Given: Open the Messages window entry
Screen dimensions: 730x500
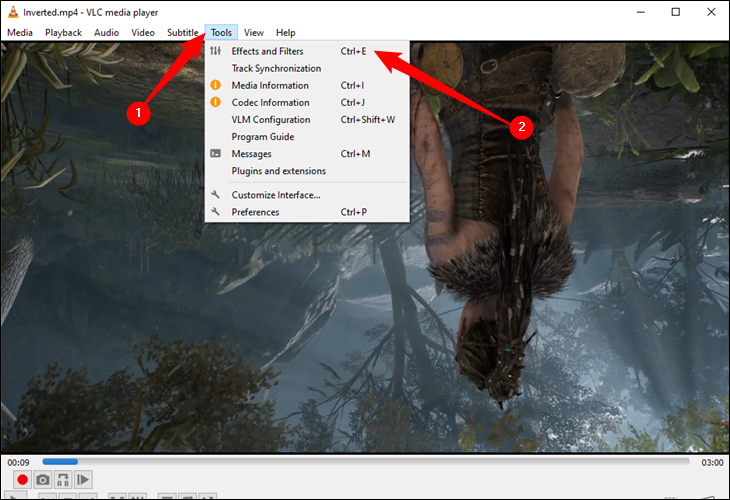Looking at the screenshot, I should click(x=251, y=154).
